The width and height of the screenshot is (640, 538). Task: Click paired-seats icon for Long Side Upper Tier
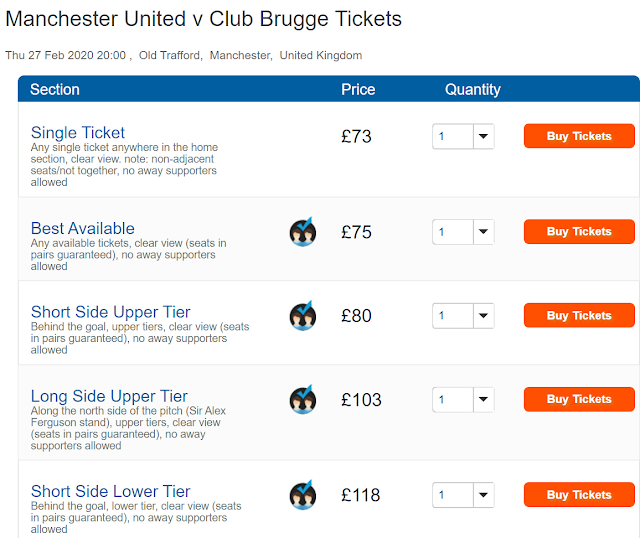[303, 400]
